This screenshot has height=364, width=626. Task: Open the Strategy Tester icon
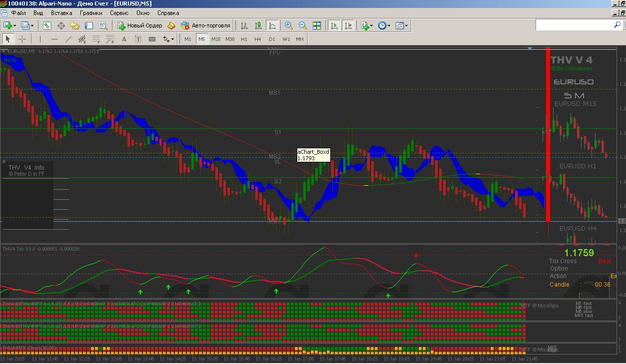point(103,25)
